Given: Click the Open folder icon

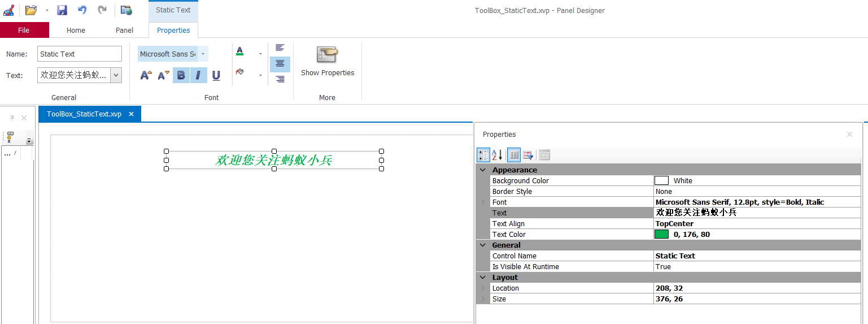Looking at the screenshot, I should point(31,10).
